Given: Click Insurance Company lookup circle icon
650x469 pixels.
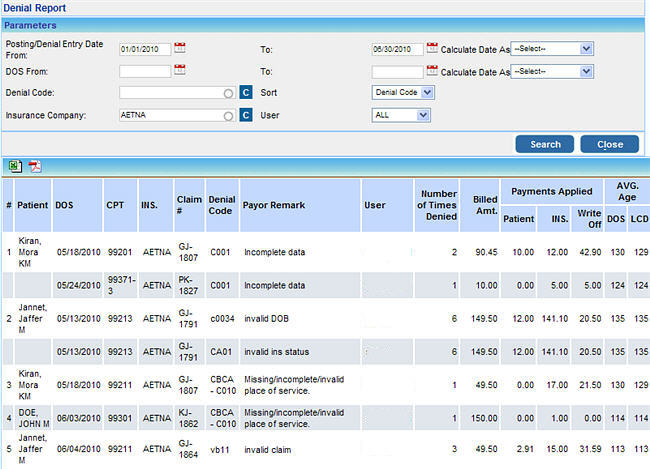Looking at the screenshot, I should pos(230,116).
